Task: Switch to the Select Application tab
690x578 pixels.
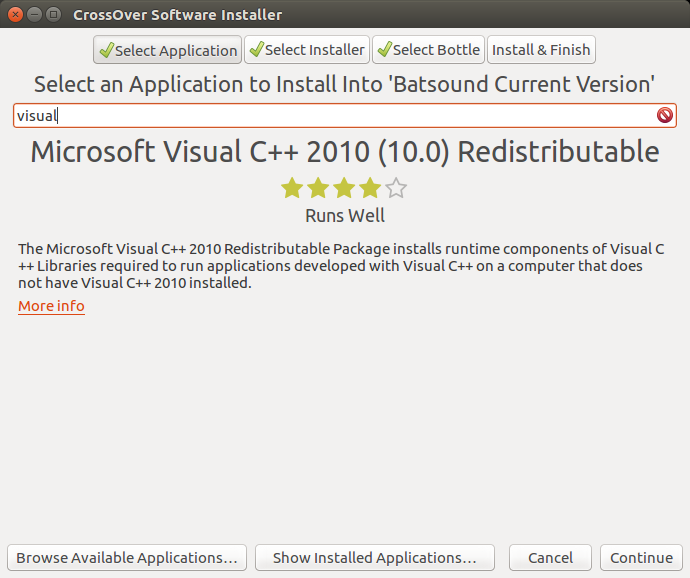Action: click(x=167, y=50)
